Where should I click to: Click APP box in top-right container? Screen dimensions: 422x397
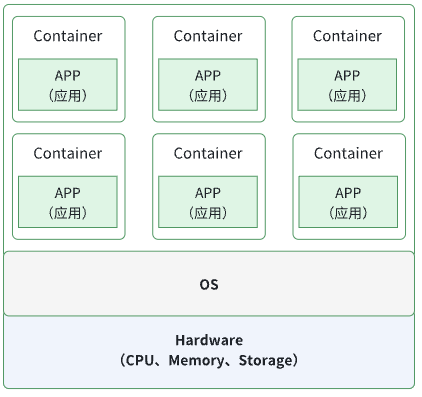point(347,85)
